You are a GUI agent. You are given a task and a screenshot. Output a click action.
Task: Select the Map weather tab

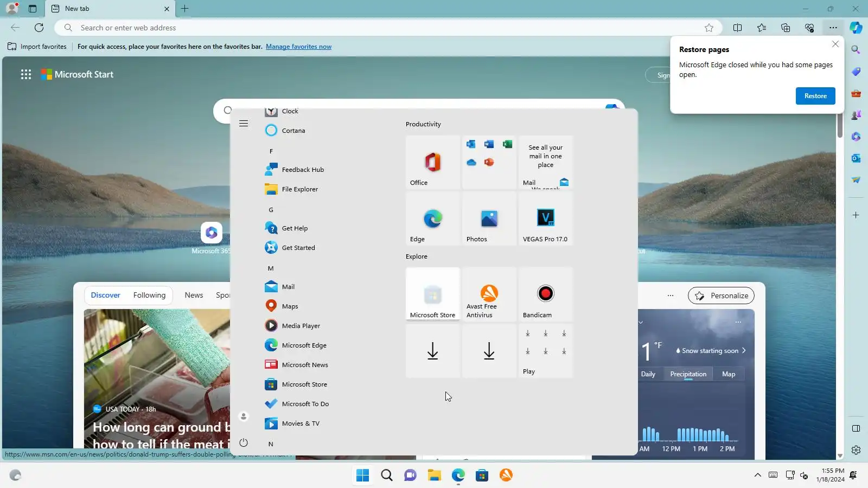pos(729,374)
